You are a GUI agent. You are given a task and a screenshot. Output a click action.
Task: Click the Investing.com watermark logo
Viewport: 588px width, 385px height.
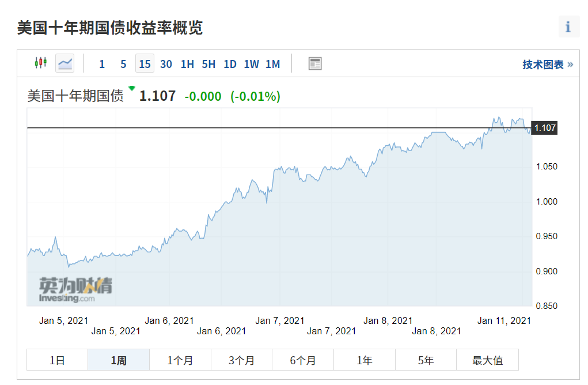click(x=74, y=288)
